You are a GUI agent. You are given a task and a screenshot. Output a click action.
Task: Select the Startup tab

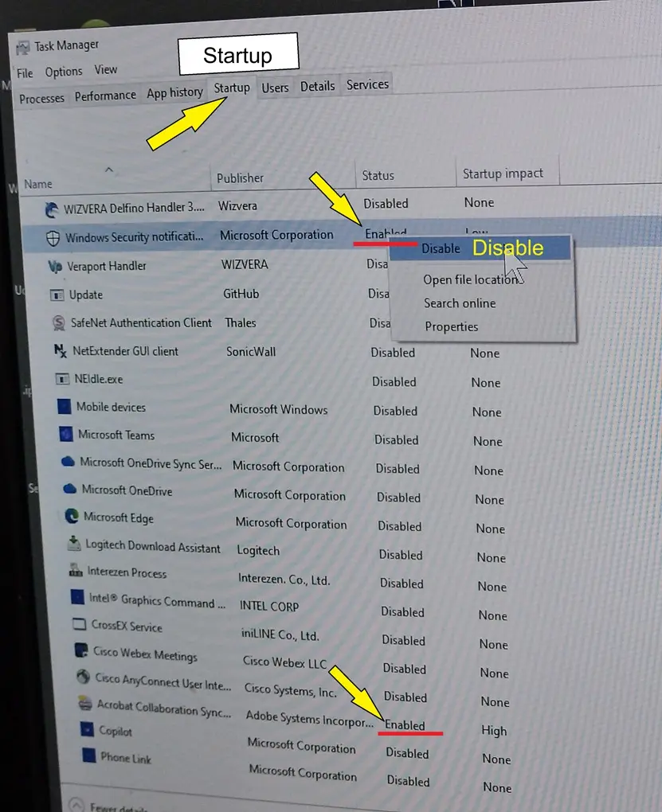tap(232, 88)
